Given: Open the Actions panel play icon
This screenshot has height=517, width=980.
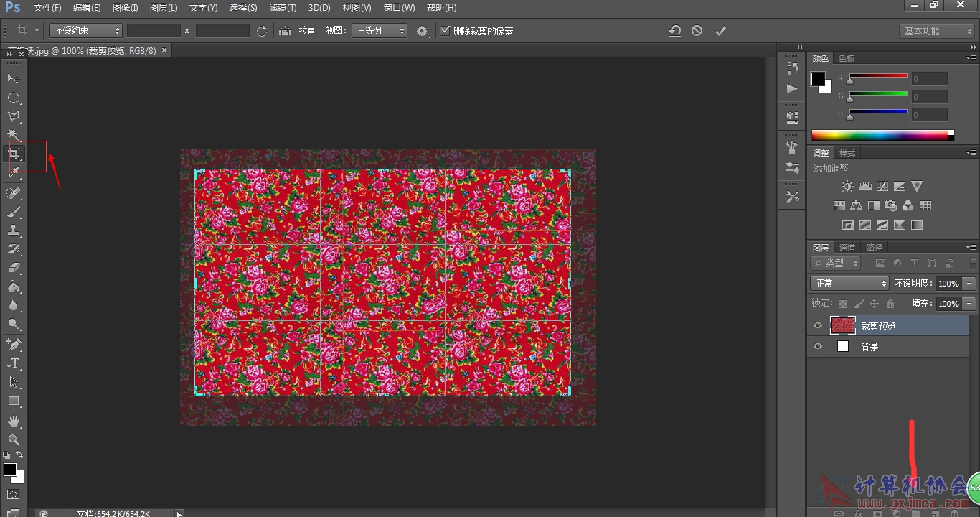Looking at the screenshot, I should [792, 88].
